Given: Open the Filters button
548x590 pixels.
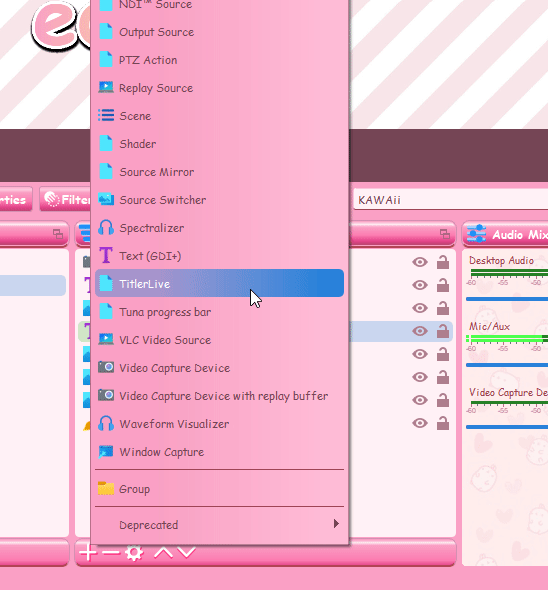Looking at the screenshot, I should 65,199.
